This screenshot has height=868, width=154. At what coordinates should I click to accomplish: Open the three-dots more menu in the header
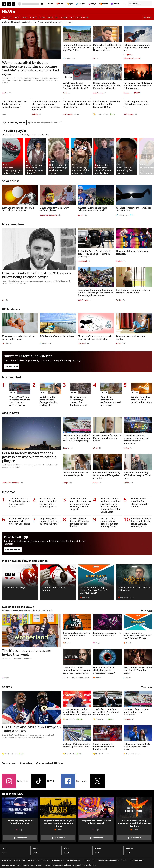(x=124, y=4)
